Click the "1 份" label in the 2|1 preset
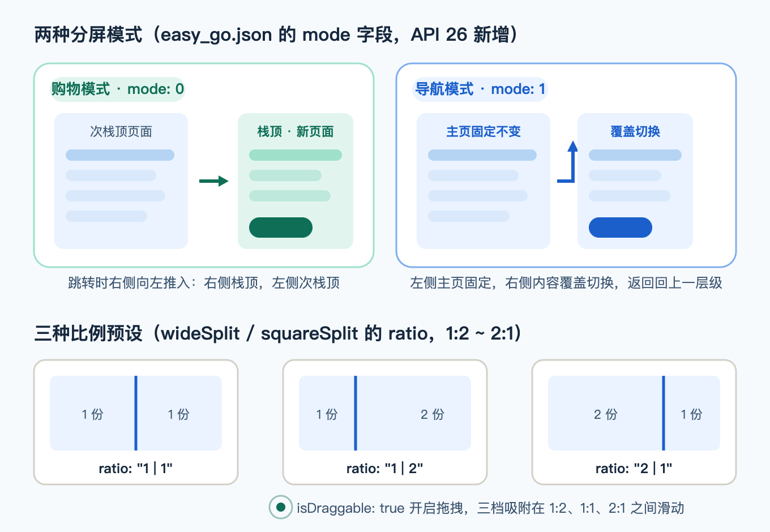Screen dimensions: 770x532 click(x=691, y=414)
